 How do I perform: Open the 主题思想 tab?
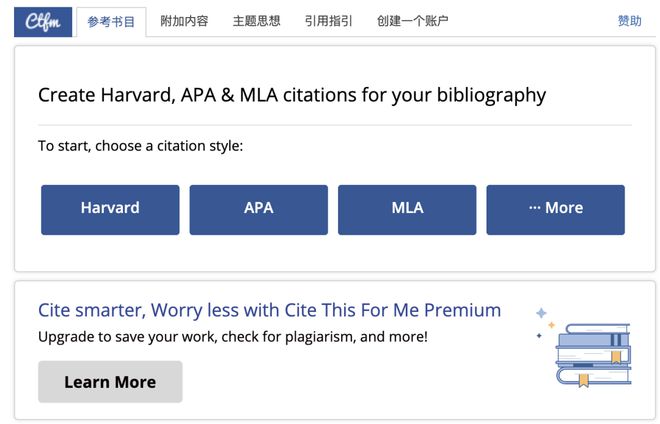pyautogui.click(x=256, y=21)
